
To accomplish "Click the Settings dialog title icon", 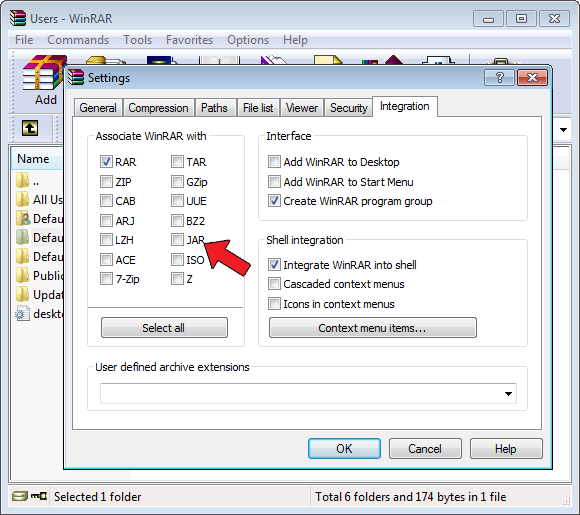I will coord(76,77).
